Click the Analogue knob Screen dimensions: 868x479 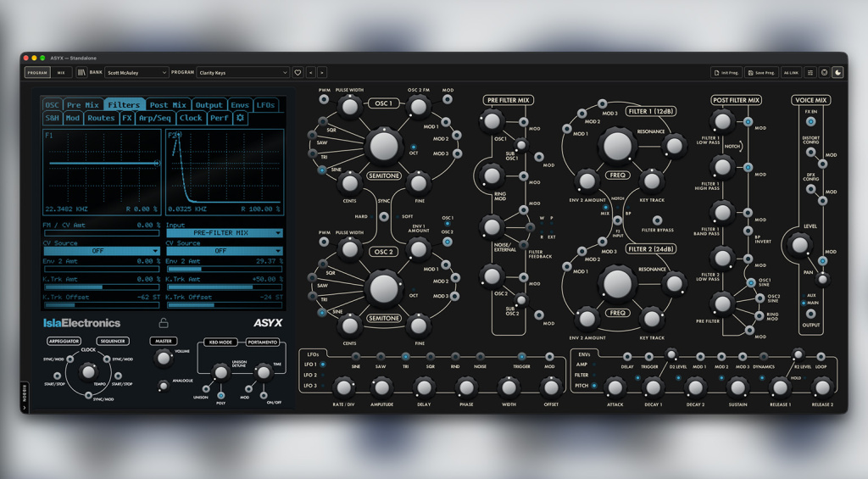click(163, 386)
